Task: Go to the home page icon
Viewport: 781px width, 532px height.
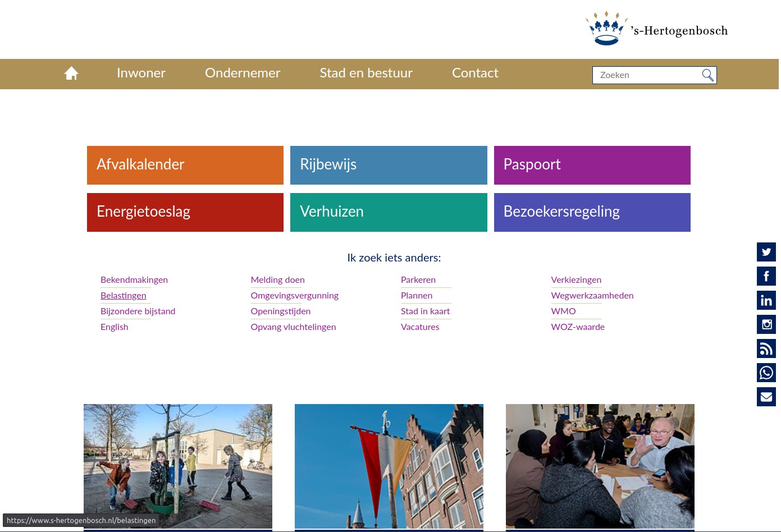Action: [x=71, y=74]
